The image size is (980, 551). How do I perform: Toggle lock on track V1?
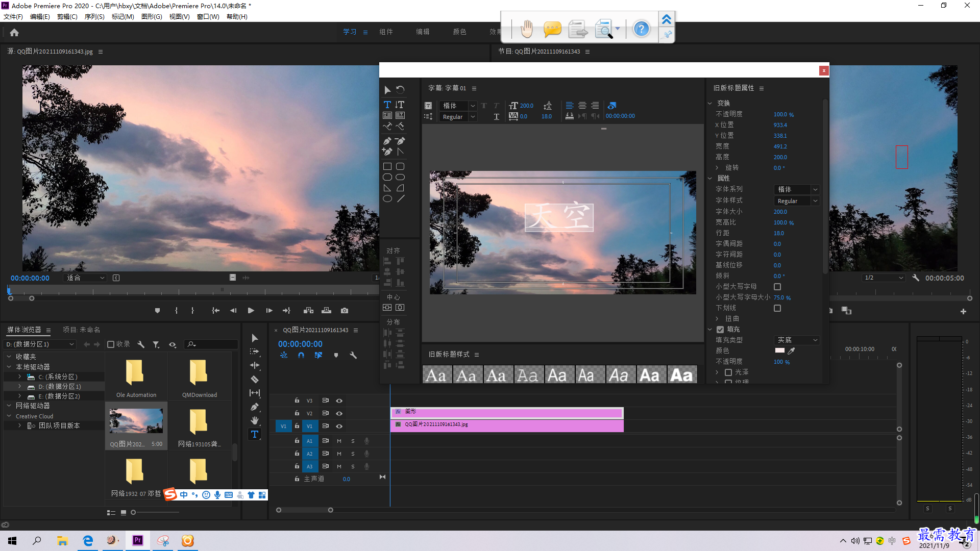tap(297, 425)
